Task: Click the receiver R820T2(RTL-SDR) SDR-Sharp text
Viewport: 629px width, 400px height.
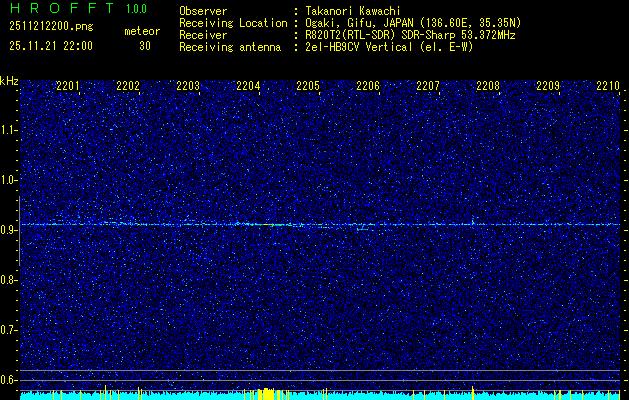Action: 410,35
